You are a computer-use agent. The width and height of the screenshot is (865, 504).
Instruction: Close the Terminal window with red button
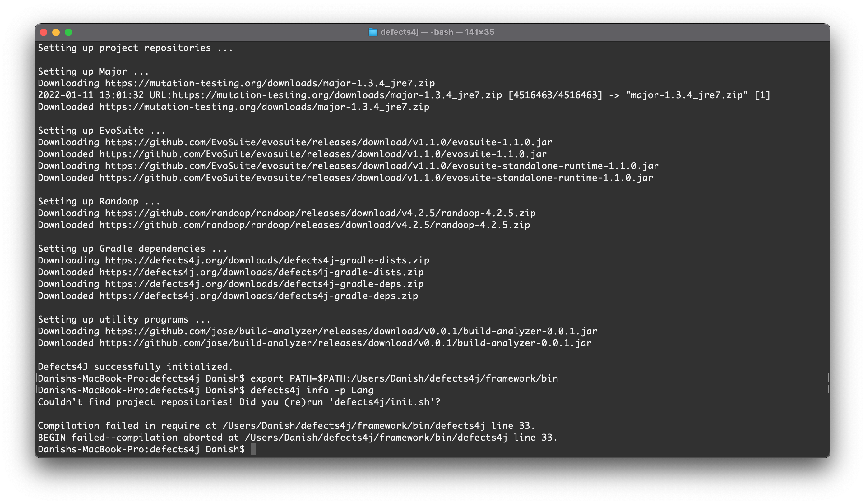44,32
